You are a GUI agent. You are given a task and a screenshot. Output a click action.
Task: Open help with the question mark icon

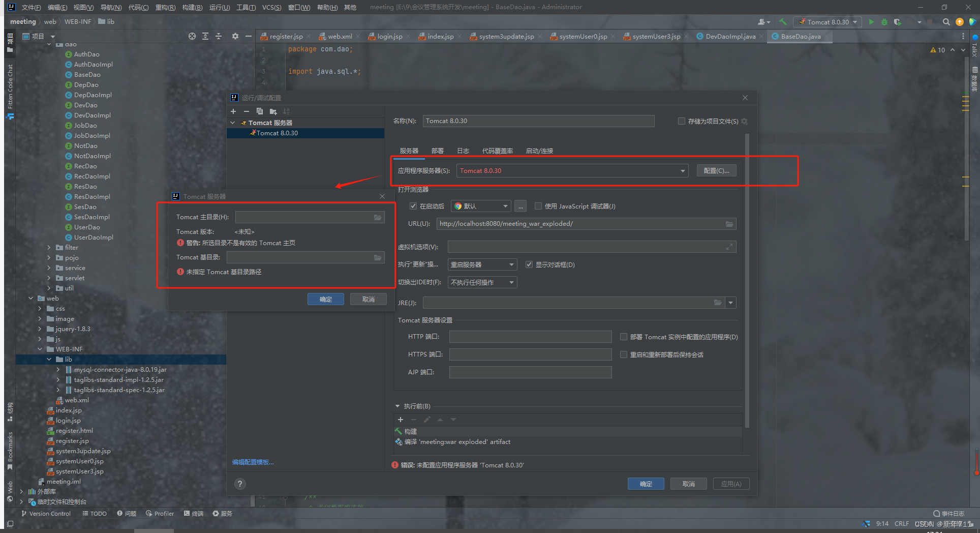[240, 484]
